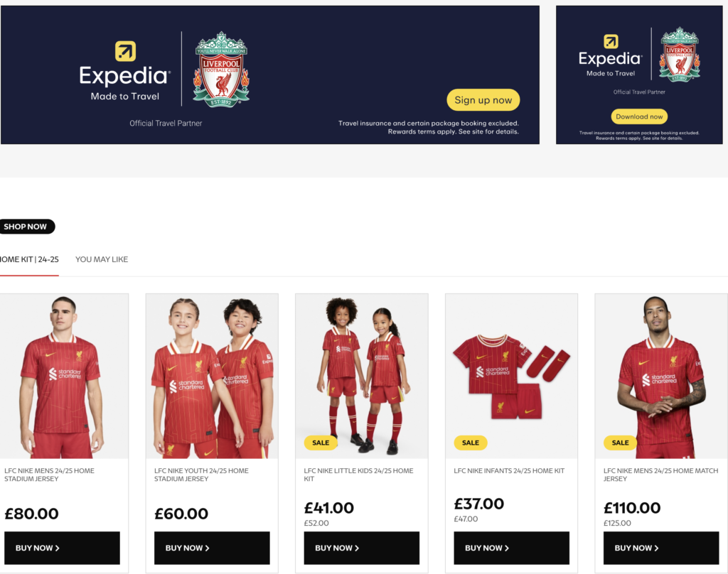Open LFC Nike Infants 24/25 Home Kit title
This screenshot has width=728, height=574.
click(x=509, y=470)
